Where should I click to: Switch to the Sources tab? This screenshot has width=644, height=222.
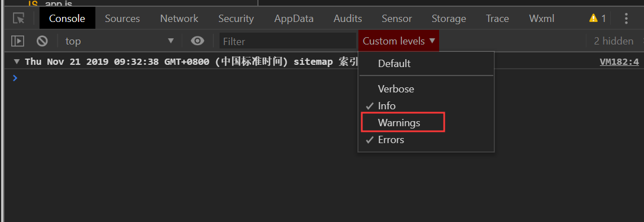[122, 19]
